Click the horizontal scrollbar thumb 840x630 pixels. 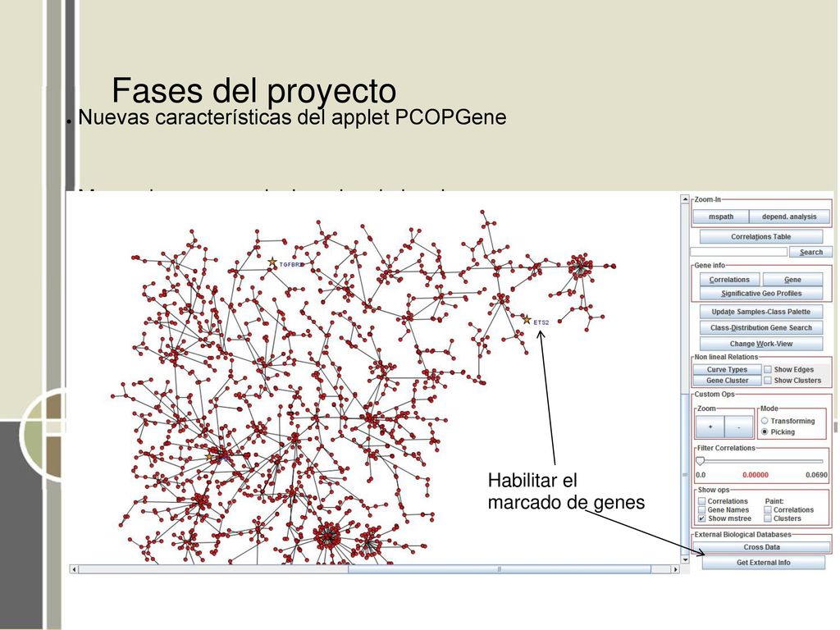point(500,569)
